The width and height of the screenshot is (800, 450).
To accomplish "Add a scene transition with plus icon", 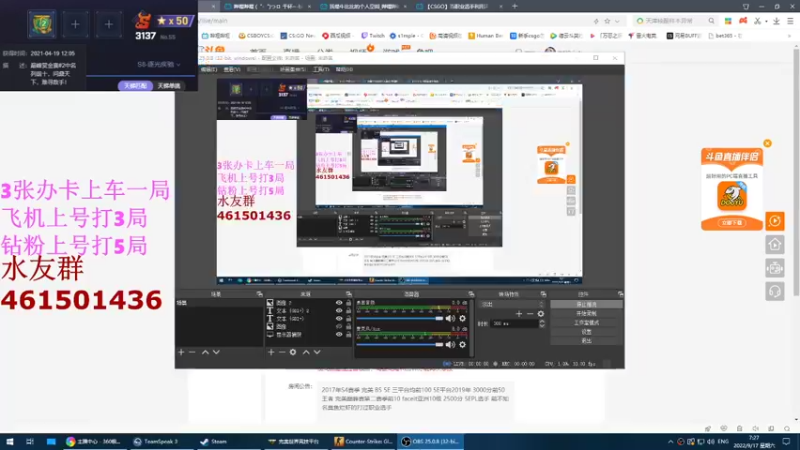I will click(x=519, y=314).
